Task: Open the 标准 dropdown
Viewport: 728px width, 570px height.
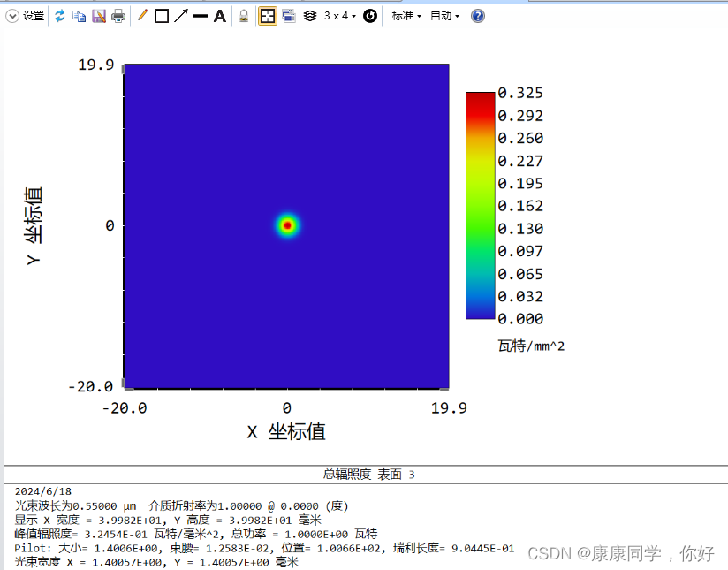Action: [406, 16]
